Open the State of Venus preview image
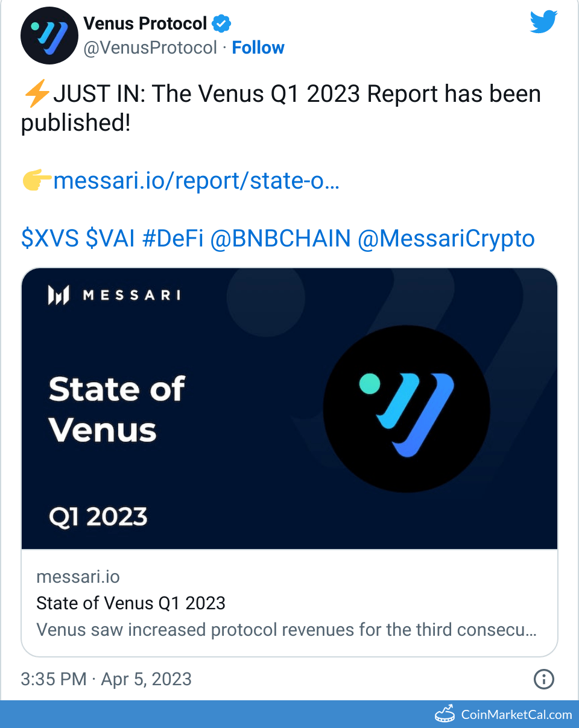Viewport: 579px width, 728px height. (289, 409)
